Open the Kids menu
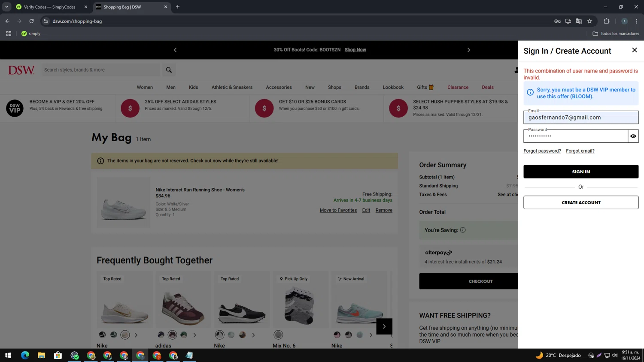The width and height of the screenshot is (644, 362). [x=193, y=87]
